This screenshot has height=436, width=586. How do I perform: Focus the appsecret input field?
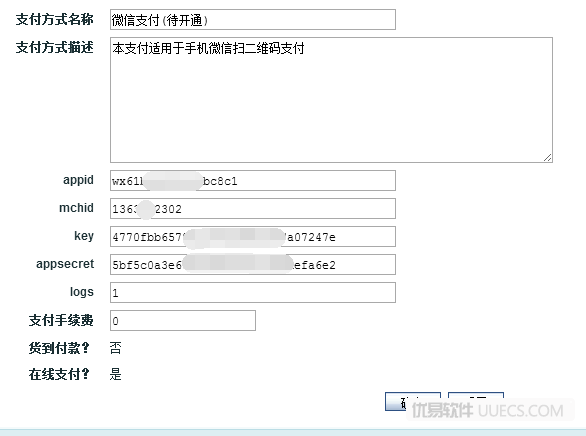253,265
